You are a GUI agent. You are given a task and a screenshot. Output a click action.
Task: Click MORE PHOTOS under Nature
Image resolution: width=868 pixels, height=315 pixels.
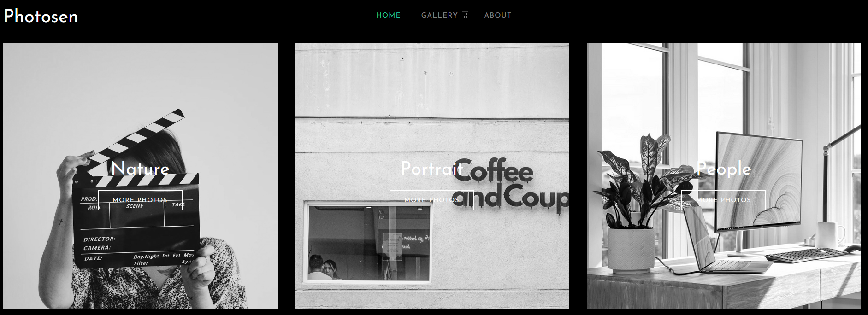pyautogui.click(x=140, y=200)
